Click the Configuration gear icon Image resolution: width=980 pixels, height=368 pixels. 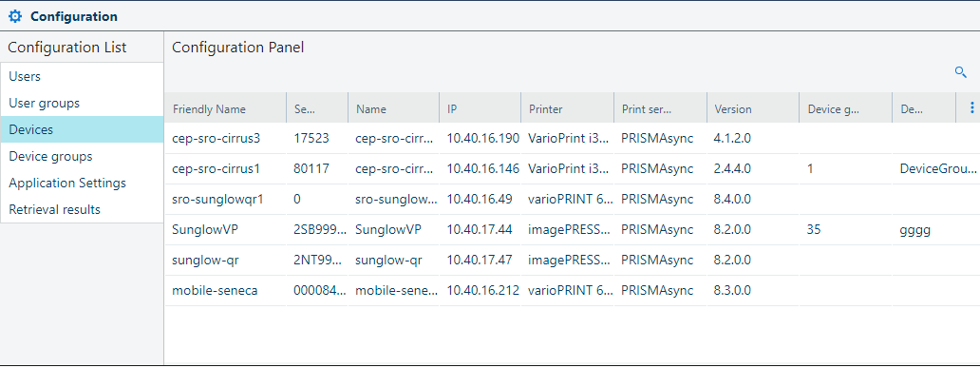[15, 16]
